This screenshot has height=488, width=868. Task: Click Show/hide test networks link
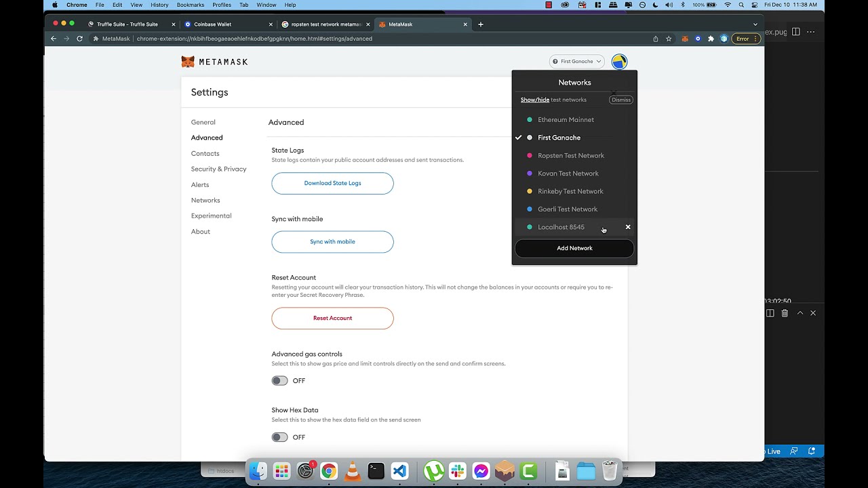coord(535,100)
